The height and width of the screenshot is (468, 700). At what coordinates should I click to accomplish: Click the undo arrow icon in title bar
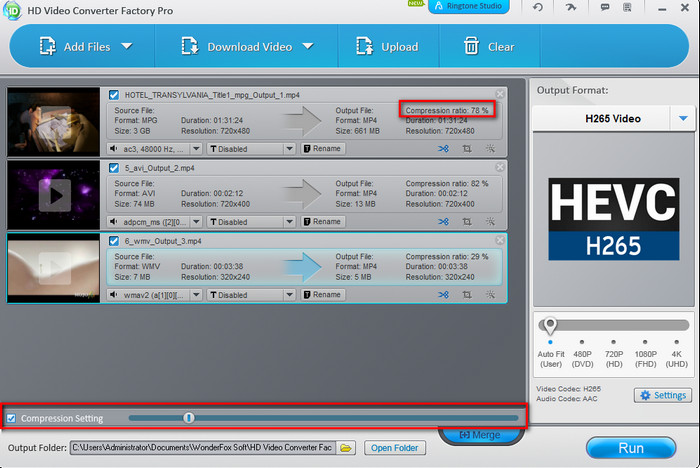538,7
